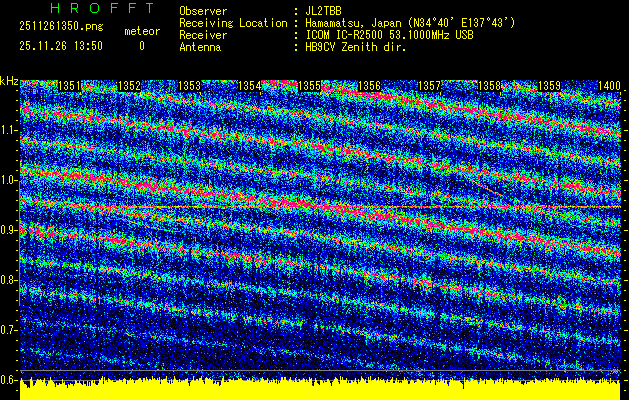
Task: Click the 0.7 kHz frequency label
Action: (9, 329)
